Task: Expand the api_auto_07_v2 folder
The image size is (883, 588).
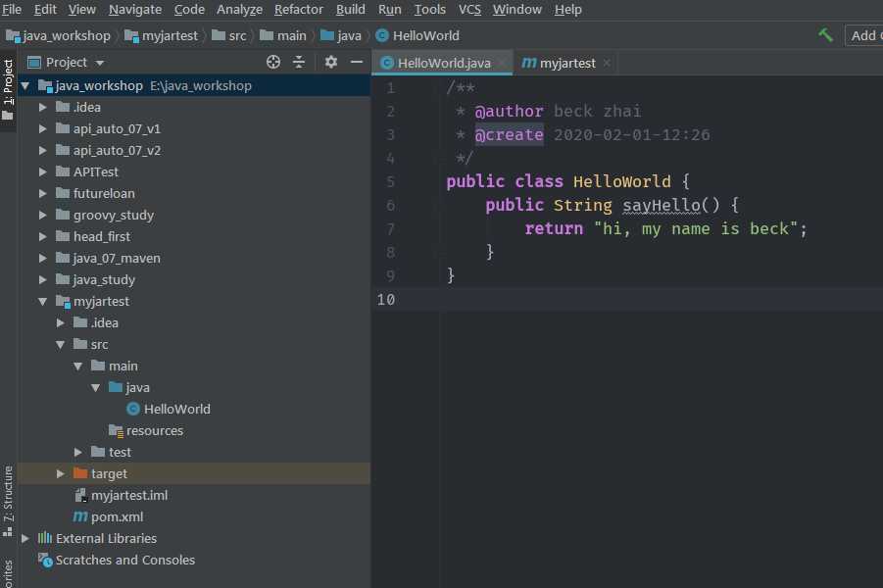Action: pyautogui.click(x=43, y=150)
